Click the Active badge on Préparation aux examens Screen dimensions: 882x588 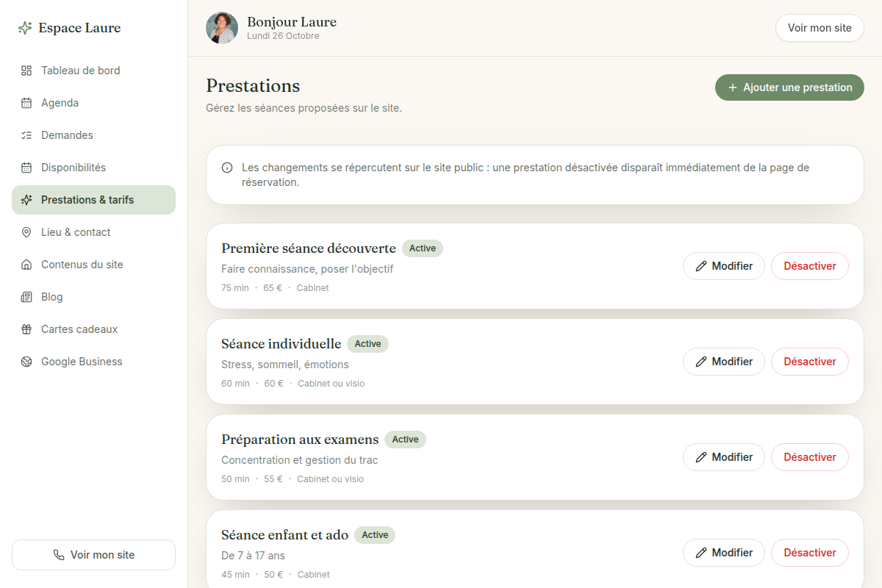(405, 440)
